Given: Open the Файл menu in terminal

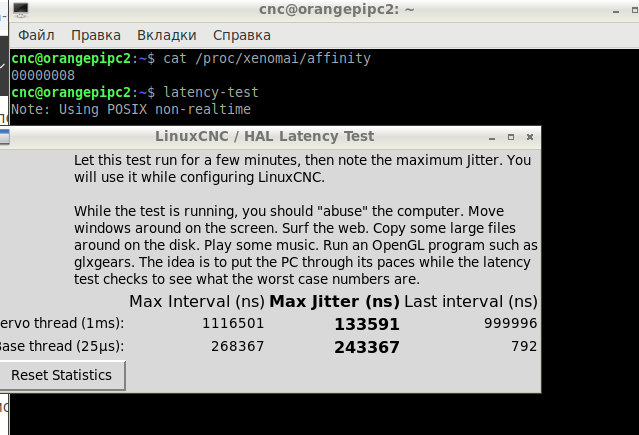Looking at the screenshot, I should coord(36,35).
